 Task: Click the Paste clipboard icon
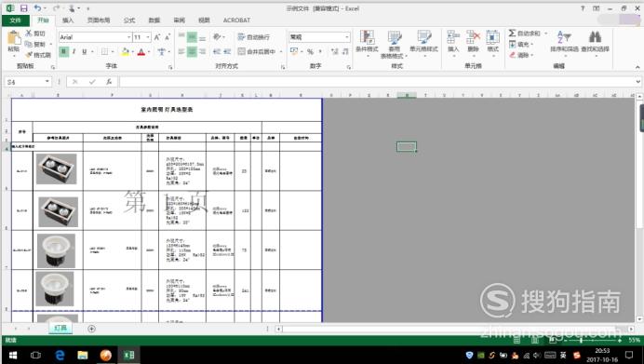[x=14, y=38]
